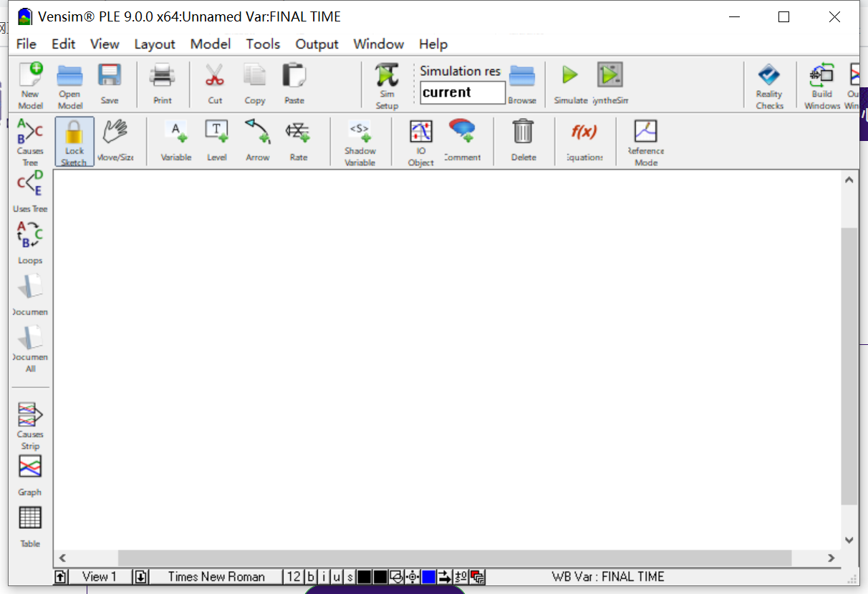
Task: Copy selection from toolbar
Action: 255,84
